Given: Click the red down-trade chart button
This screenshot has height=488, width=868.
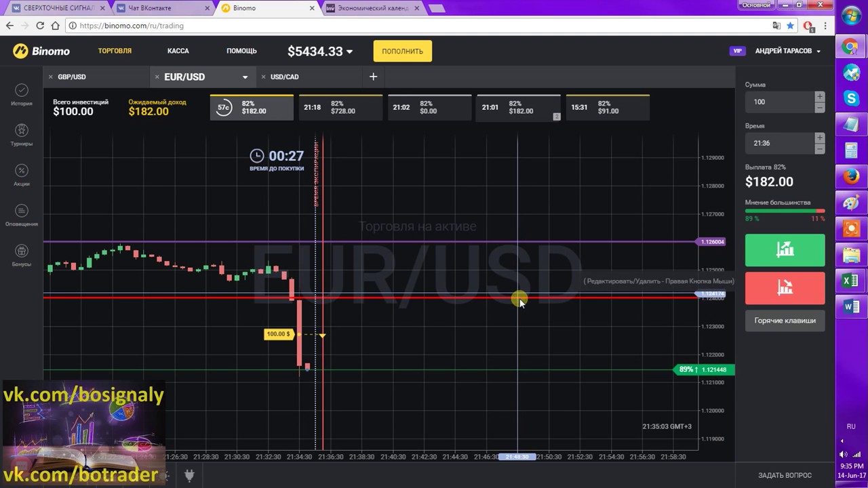Looking at the screenshot, I should 785,288.
